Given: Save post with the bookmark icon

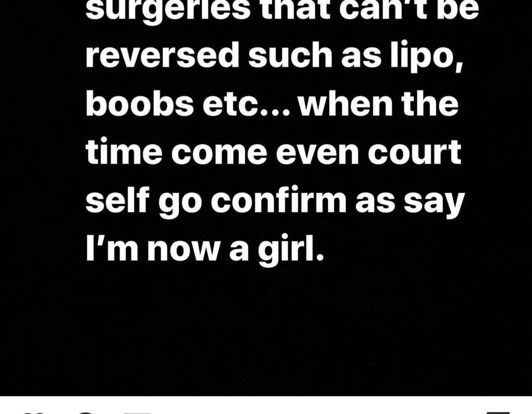Looking at the screenshot, I should (x=498, y=413).
